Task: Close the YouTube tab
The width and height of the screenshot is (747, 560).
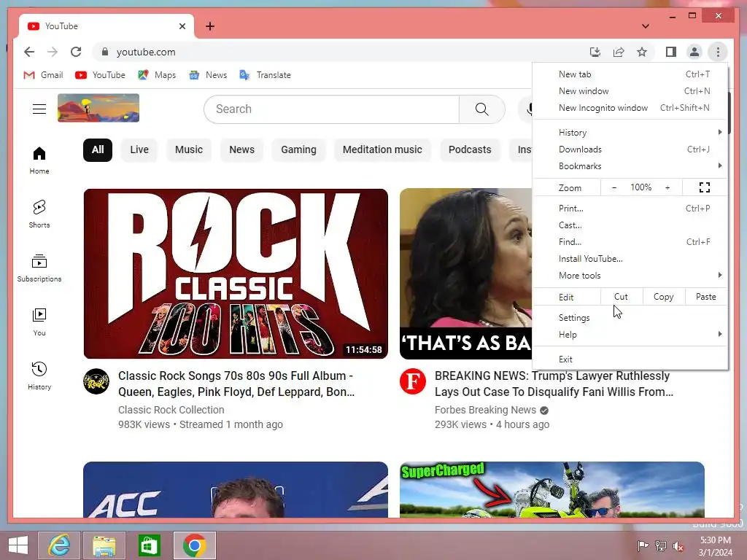Action: click(x=182, y=26)
